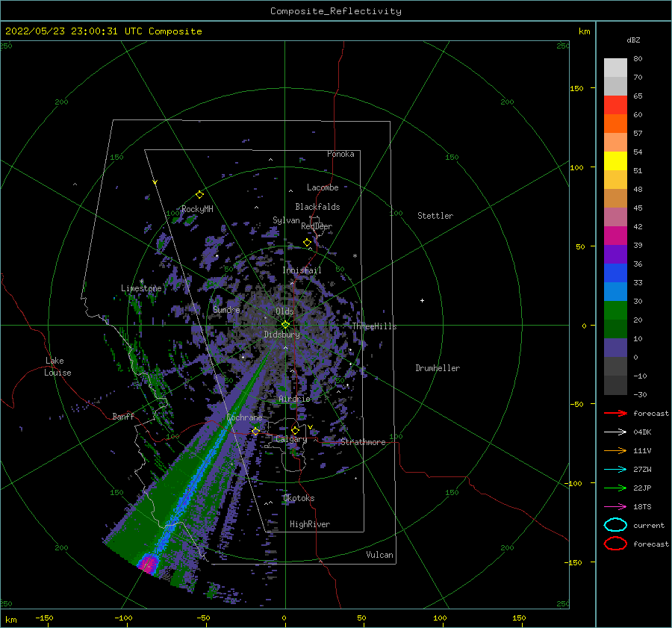Click the white plus marker east of ThreeHills
The image size is (672, 628).
[x=422, y=300]
